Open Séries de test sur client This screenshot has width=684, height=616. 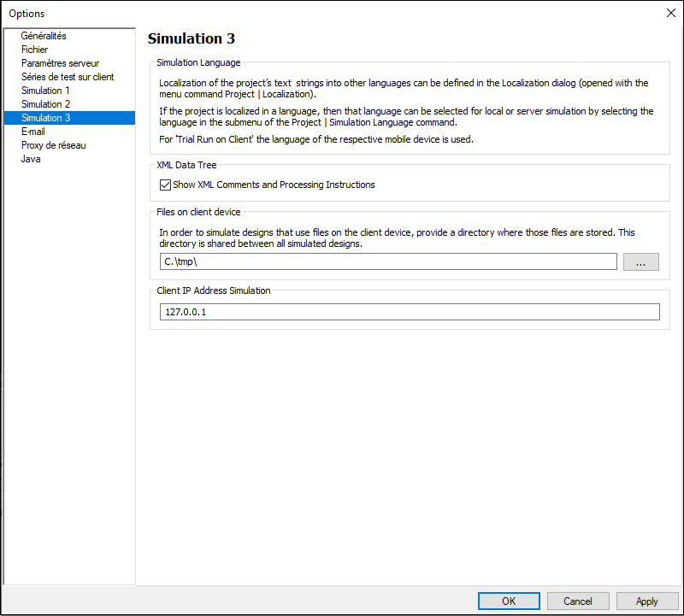click(68, 77)
